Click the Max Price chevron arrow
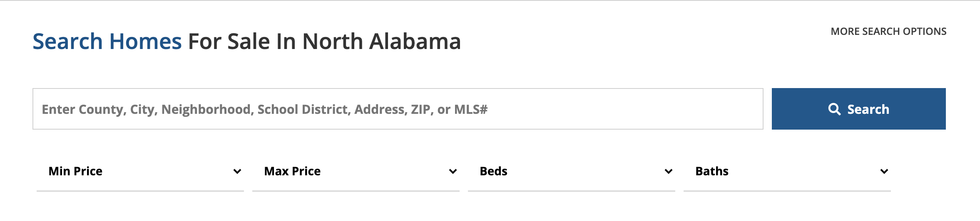Screen dimensions: 980x221 pos(453,172)
